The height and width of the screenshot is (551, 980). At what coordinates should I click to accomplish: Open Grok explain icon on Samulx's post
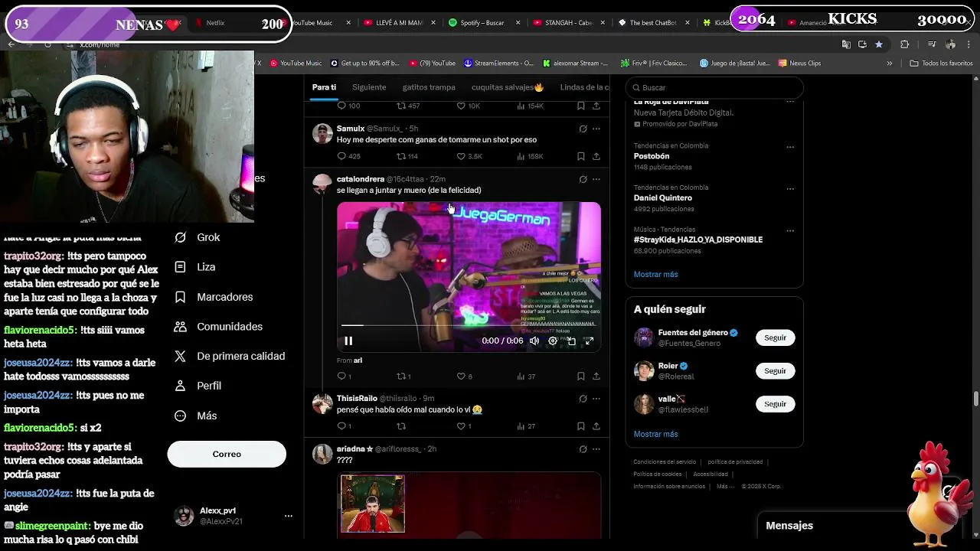pos(583,129)
